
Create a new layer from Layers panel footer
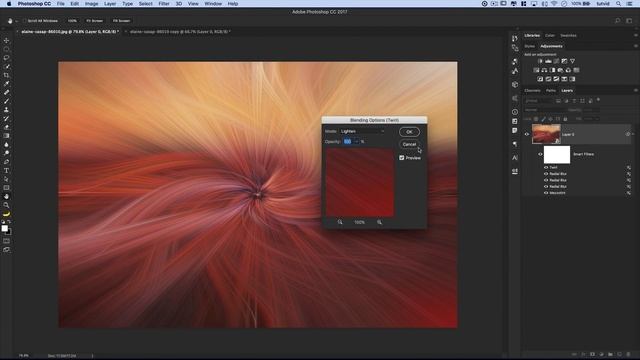click(x=619, y=354)
